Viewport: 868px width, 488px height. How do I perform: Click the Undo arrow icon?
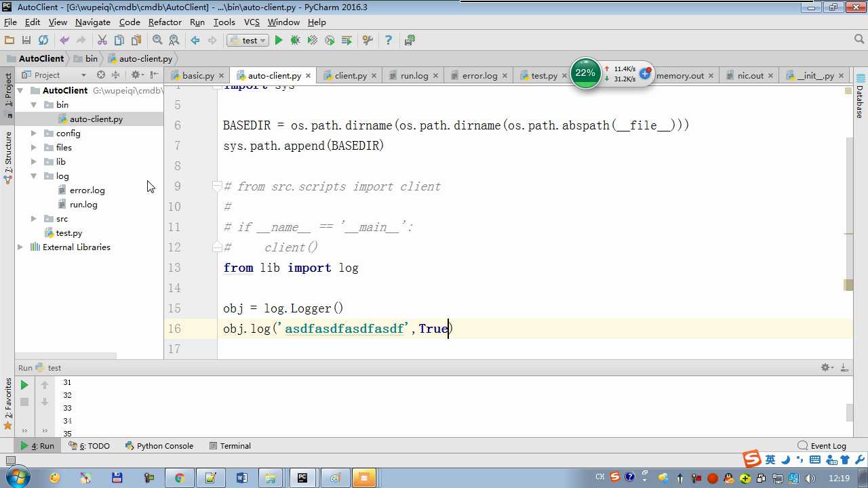click(64, 41)
